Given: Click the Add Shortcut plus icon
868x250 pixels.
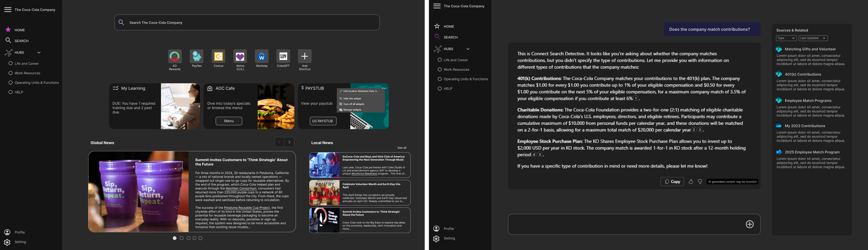Looking at the screenshot, I should click(x=304, y=56).
